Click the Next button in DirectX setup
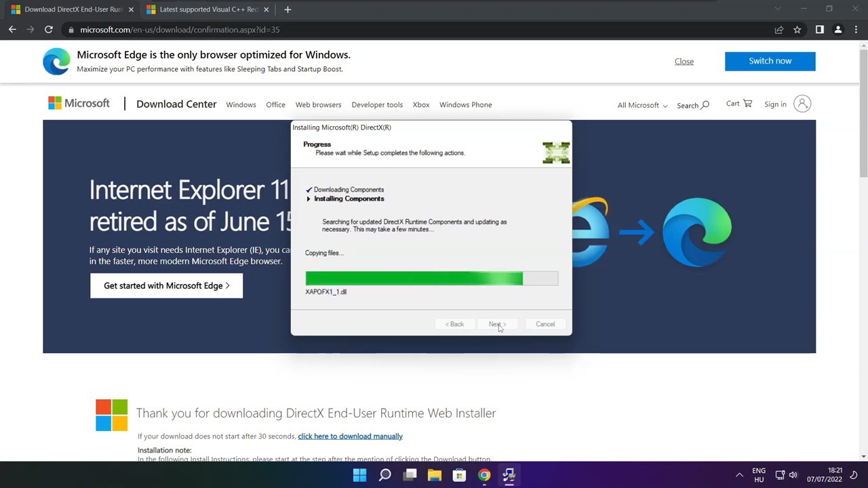Image resolution: width=868 pixels, height=488 pixels. [x=498, y=324]
